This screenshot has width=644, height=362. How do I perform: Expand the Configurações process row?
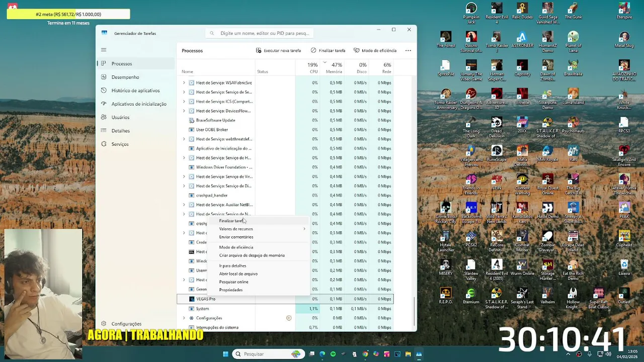click(184, 318)
